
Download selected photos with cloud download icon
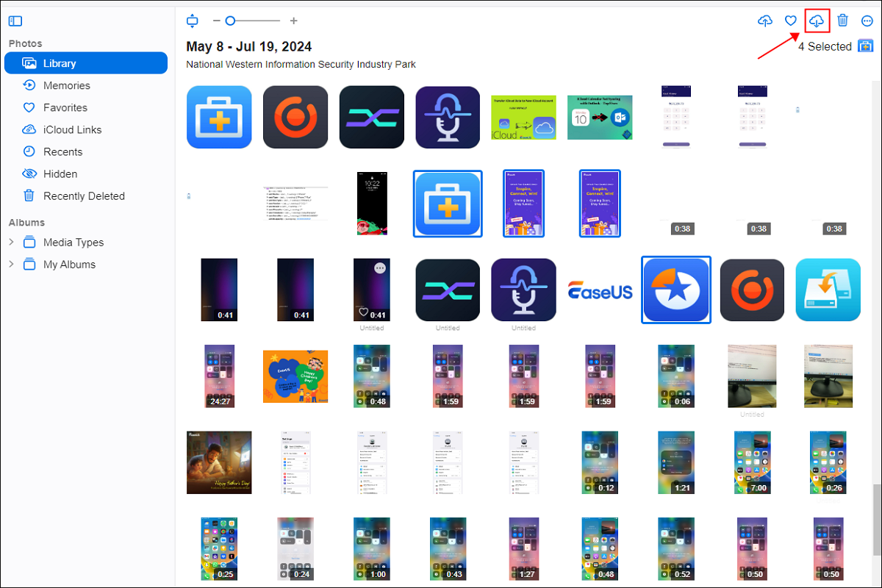click(x=817, y=21)
